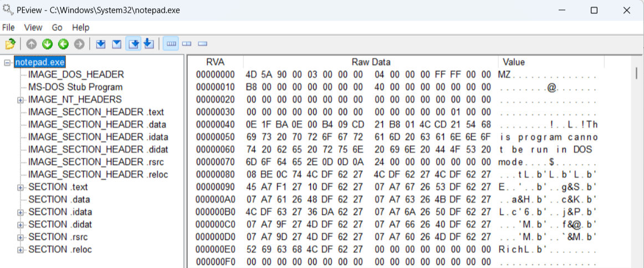Click the RVA column header
The height and width of the screenshot is (268, 644).
point(215,62)
